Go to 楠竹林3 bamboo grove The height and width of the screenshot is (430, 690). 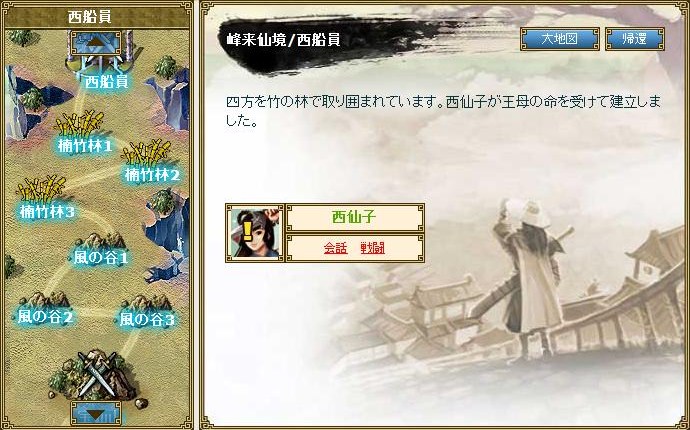point(47,212)
